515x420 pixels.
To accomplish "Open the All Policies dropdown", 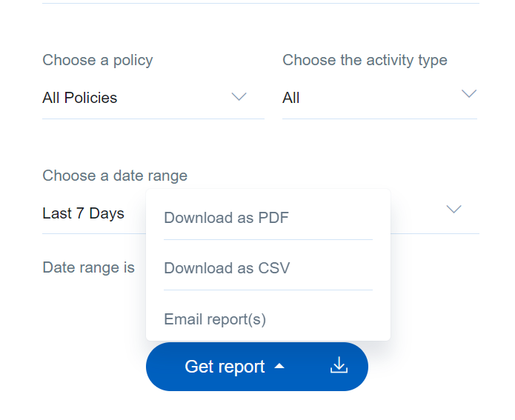I will point(153,98).
